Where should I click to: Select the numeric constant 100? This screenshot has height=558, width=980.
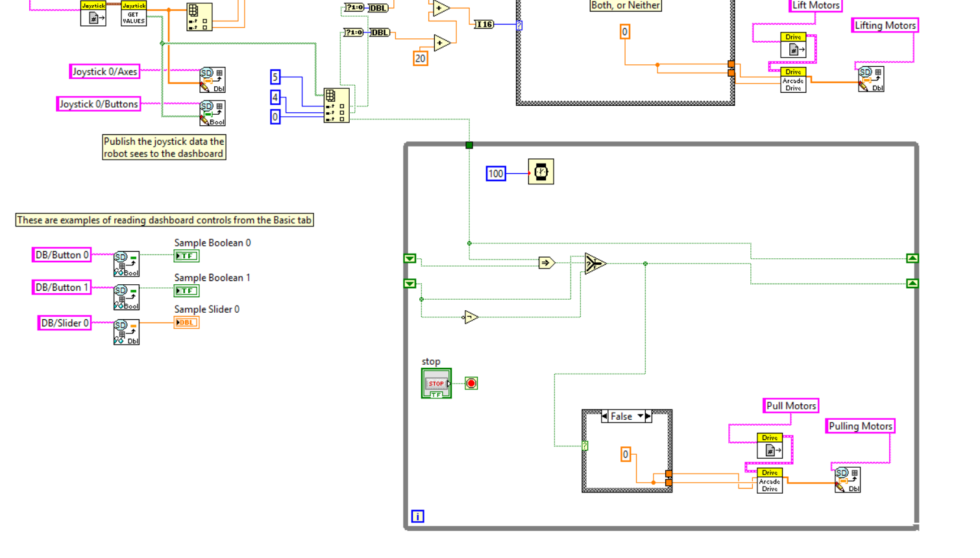coord(496,173)
